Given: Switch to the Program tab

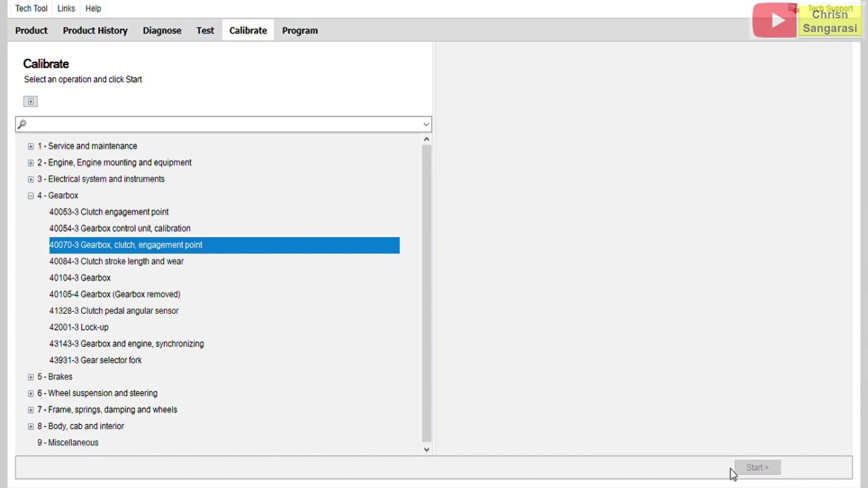Looking at the screenshot, I should [300, 30].
